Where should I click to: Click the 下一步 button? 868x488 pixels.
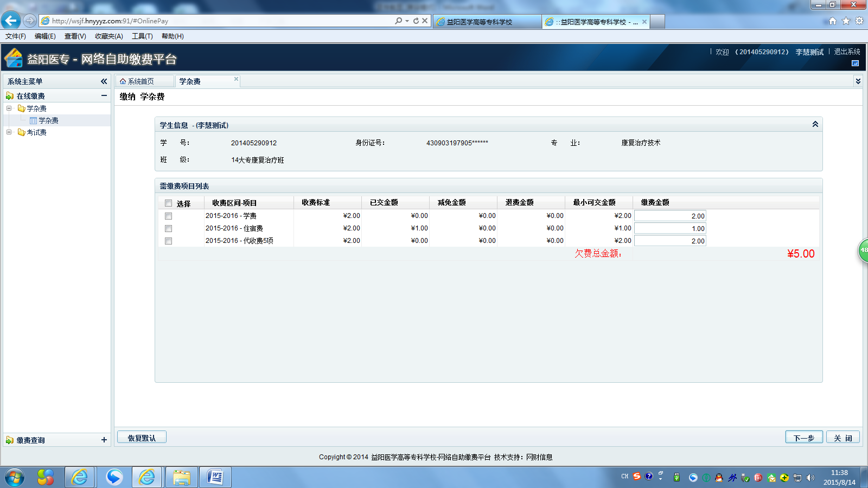pos(803,438)
